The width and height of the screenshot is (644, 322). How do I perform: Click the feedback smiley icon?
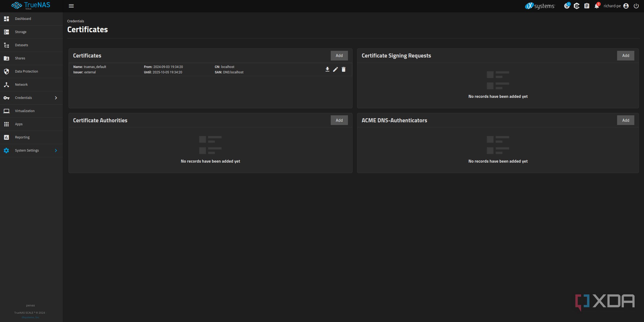(x=567, y=6)
